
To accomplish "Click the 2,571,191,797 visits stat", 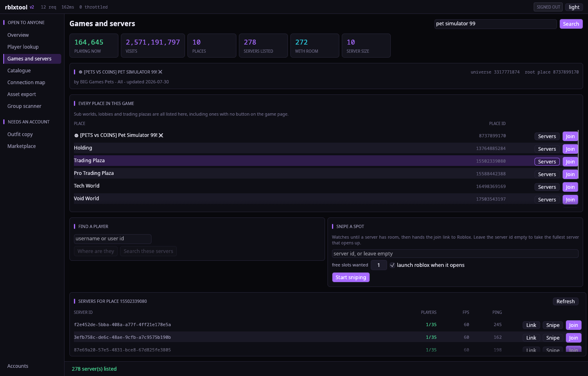I will pos(153,45).
